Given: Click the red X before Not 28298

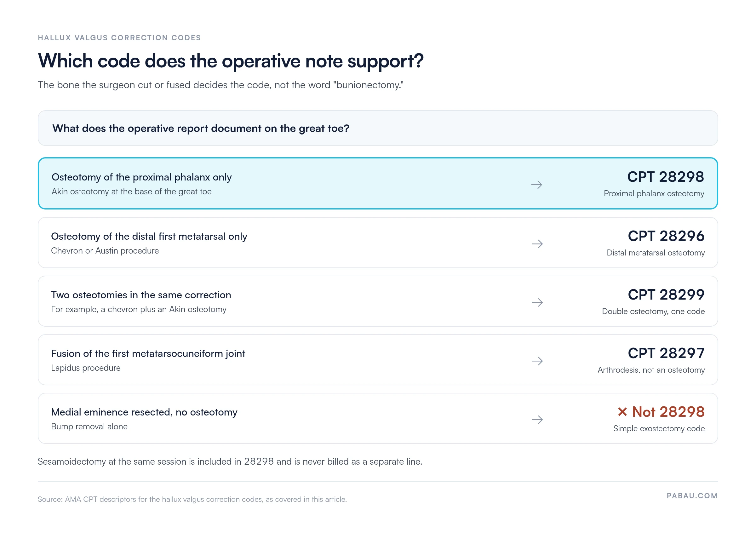Looking at the screenshot, I should (x=622, y=412).
